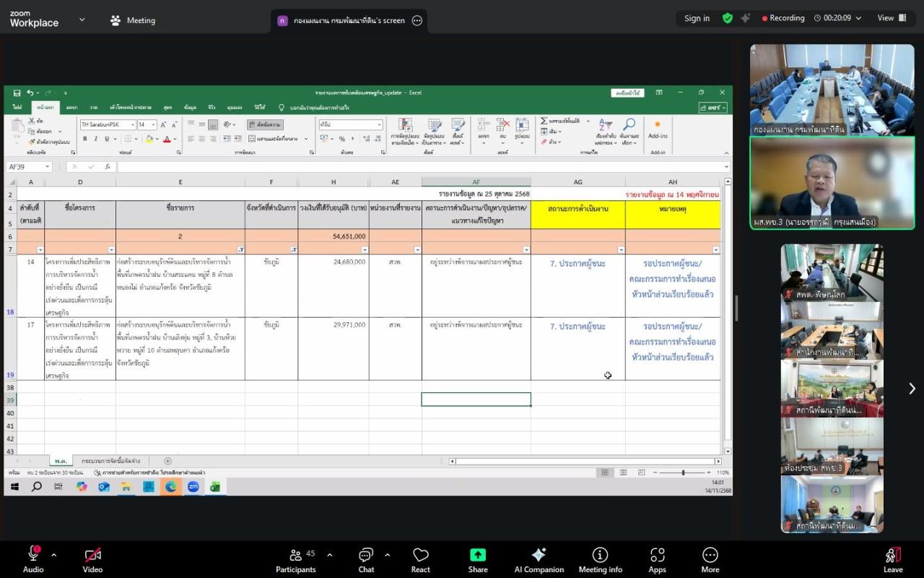Screen dimensions: 924x578
Task: Open shared screen options ellipsis button
Action: click(417, 20)
